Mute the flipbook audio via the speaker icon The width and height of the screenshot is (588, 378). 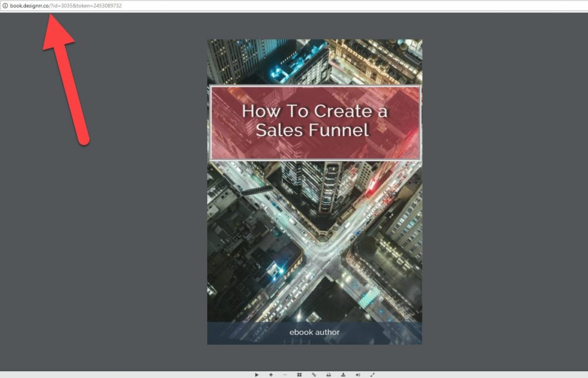357,374
